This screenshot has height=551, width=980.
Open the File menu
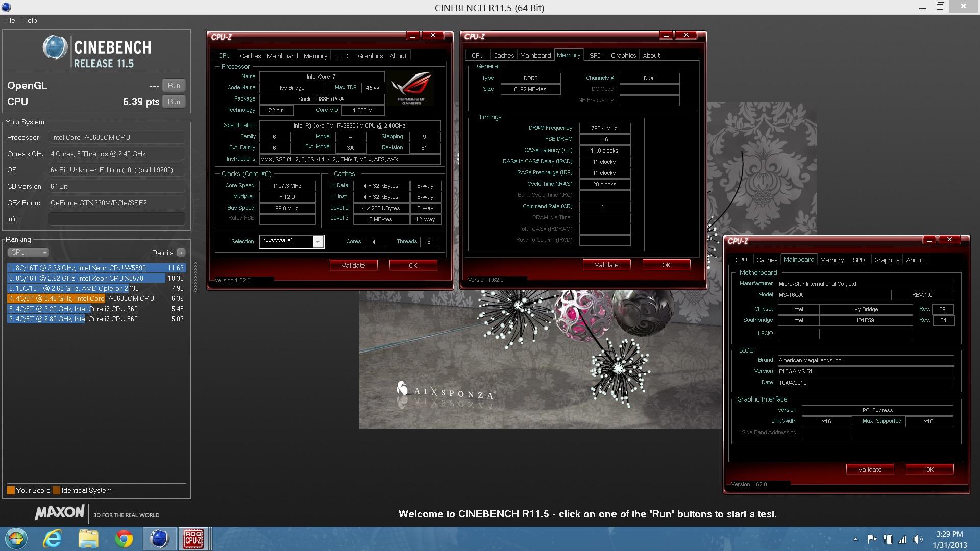(10, 20)
